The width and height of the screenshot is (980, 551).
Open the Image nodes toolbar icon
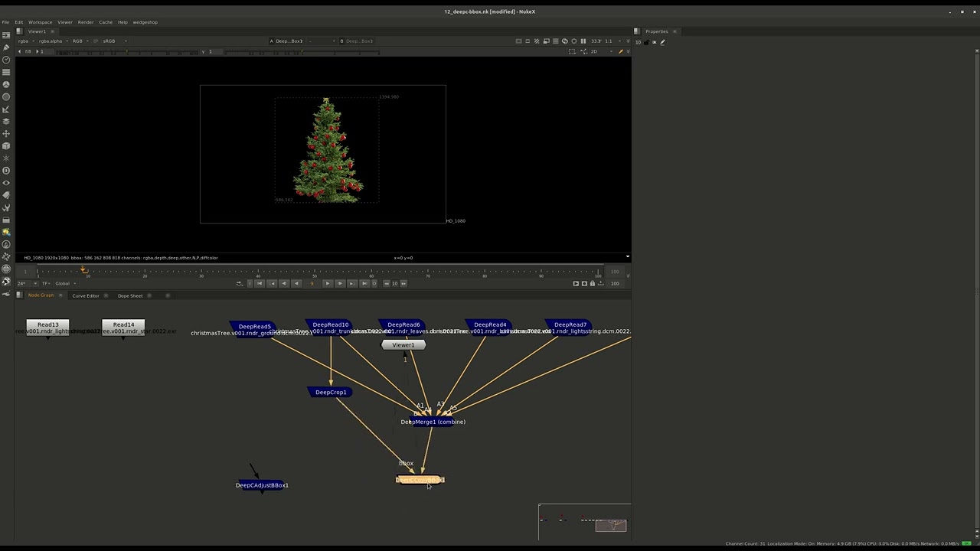tap(6, 35)
